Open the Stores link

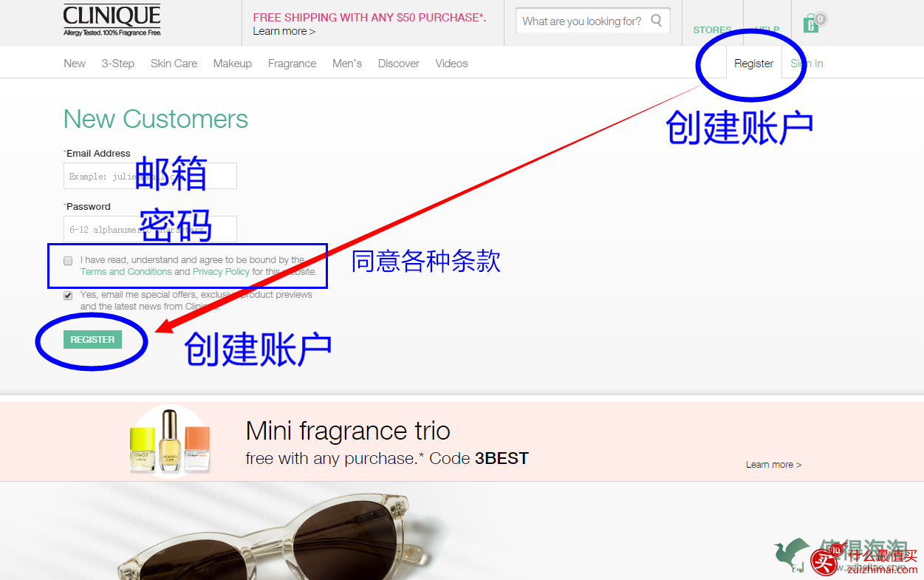pyautogui.click(x=712, y=30)
